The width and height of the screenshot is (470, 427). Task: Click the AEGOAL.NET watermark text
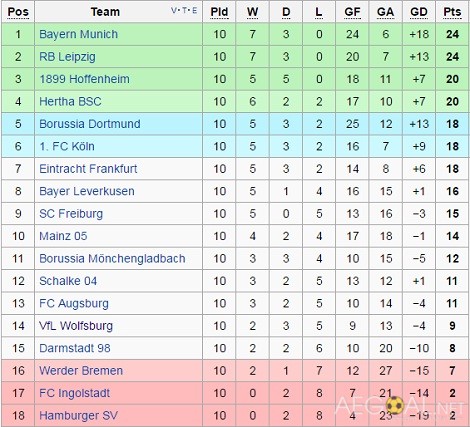click(x=398, y=406)
